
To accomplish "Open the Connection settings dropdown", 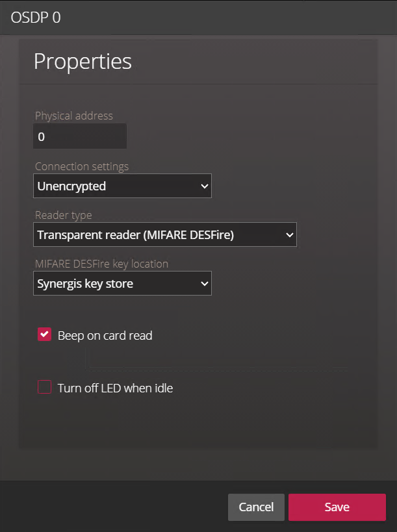I will coord(122,186).
